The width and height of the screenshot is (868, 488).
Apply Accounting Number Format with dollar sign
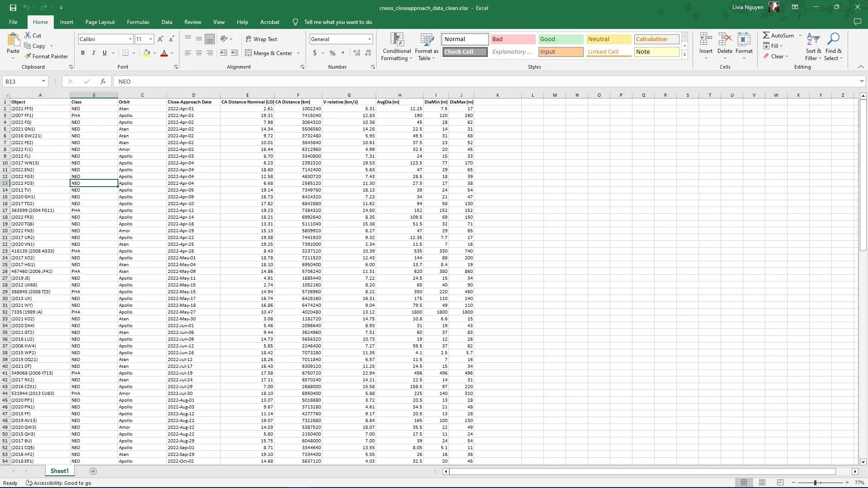click(x=315, y=53)
